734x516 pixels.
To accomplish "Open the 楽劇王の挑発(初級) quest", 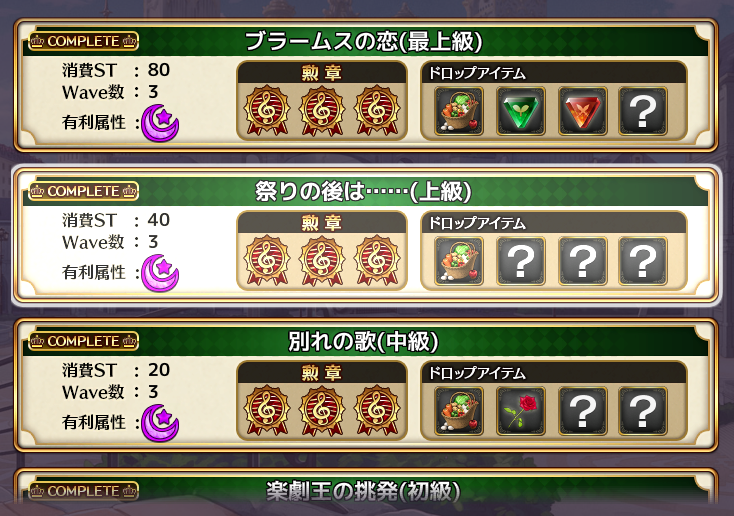I will (x=363, y=491).
